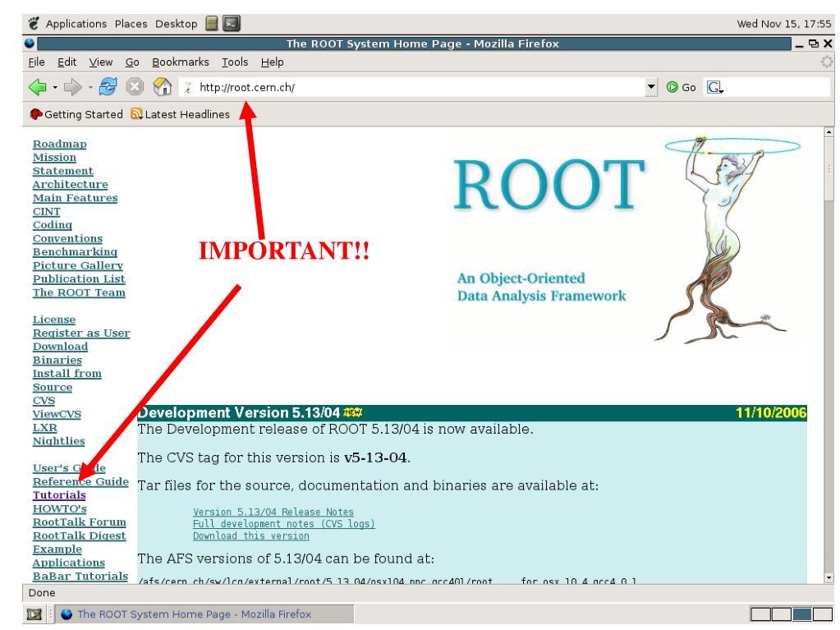Click the Download this version link
Image resolution: width=840 pixels, height=630 pixels.
click(x=251, y=536)
